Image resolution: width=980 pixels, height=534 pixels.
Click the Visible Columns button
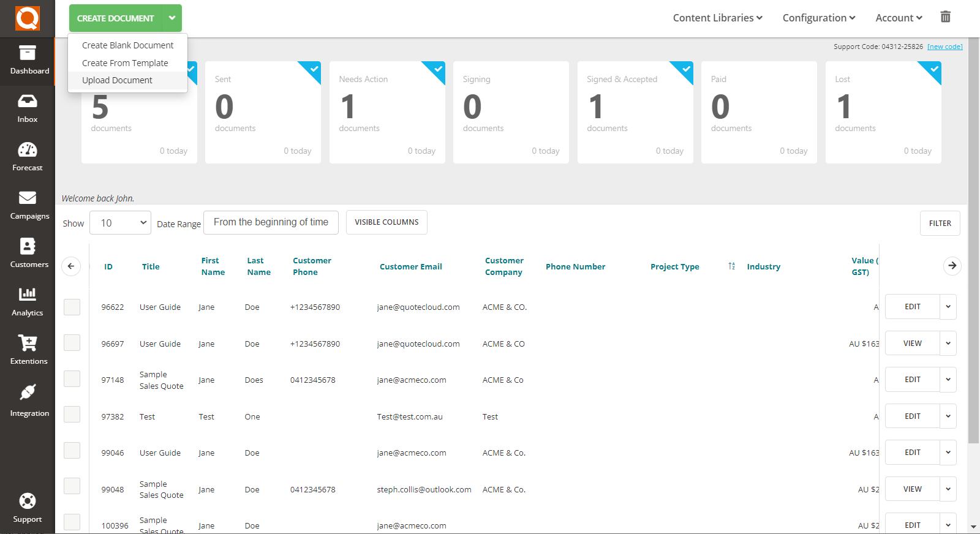[x=386, y=222]
